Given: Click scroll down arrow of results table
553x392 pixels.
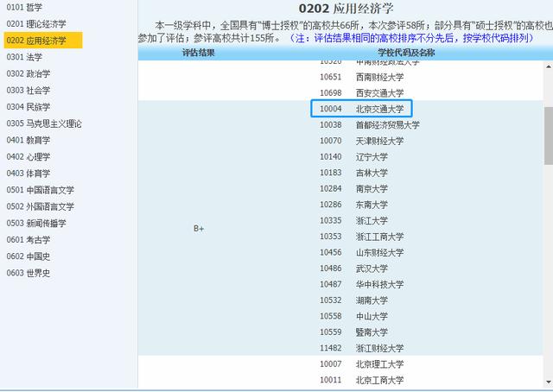Looking at the screenshot, I should [x=549, y=383].
